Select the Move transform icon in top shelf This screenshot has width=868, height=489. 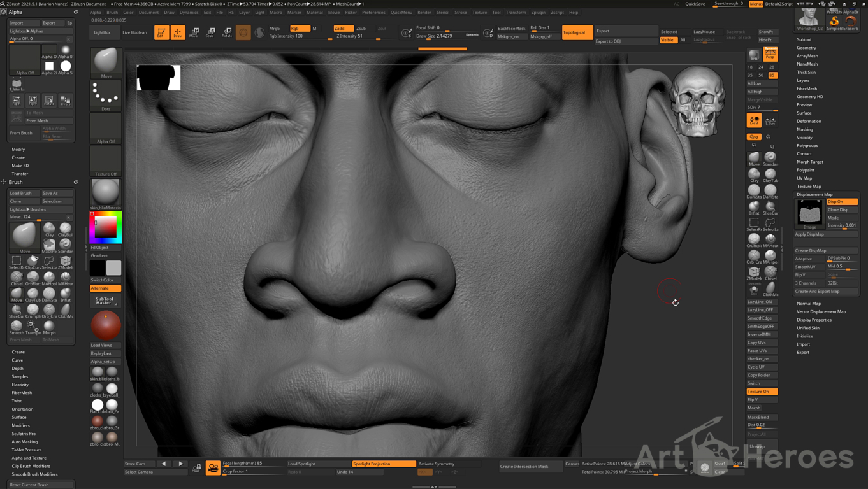(194, 32)
